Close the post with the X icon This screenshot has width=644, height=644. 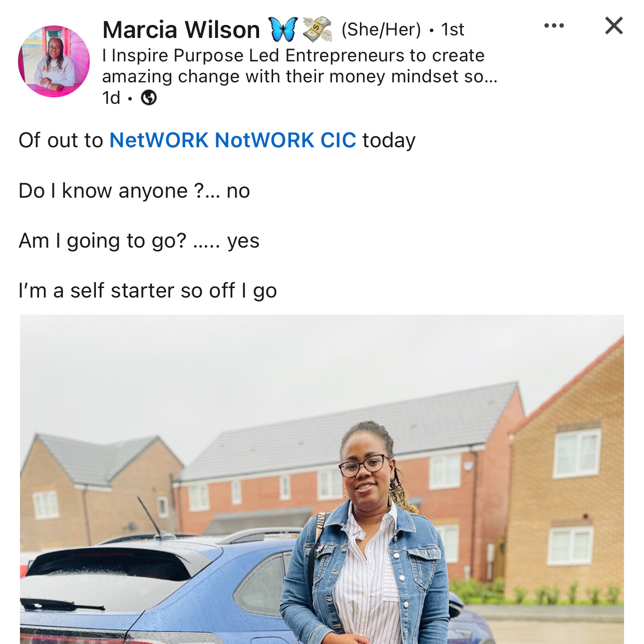click(x=614, y=25)
